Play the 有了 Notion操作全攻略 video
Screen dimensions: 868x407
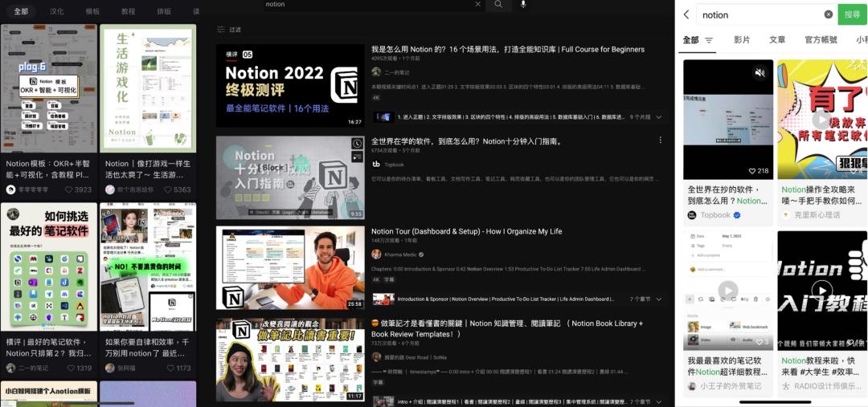[822, 120]
